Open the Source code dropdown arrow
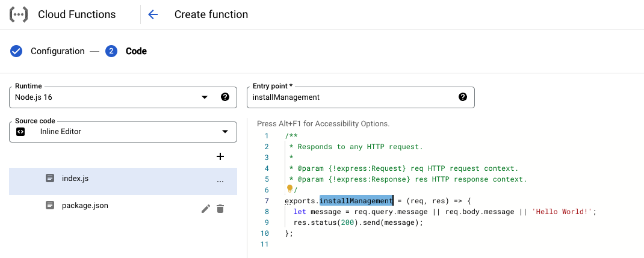 [224, 132]
